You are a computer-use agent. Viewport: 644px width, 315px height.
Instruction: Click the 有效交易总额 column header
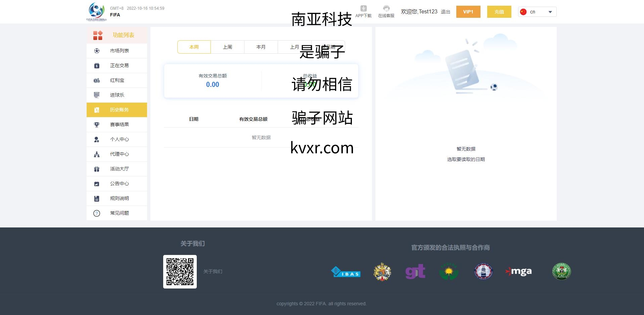pyautogui.click(x=254, y=119)
